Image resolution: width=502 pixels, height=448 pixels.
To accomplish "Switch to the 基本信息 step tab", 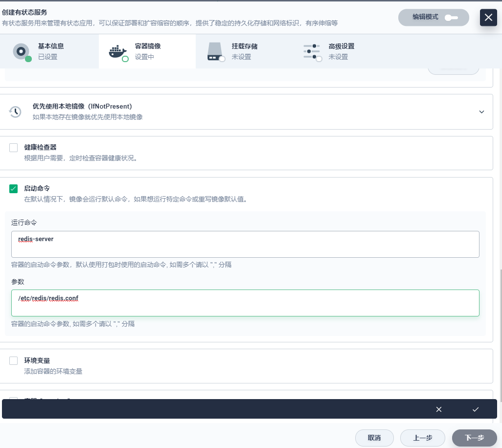I will (x=49, y=51).
